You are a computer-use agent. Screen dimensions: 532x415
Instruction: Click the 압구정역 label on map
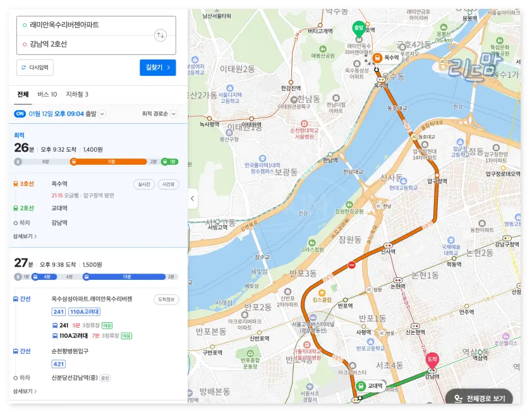coord(437,181)
